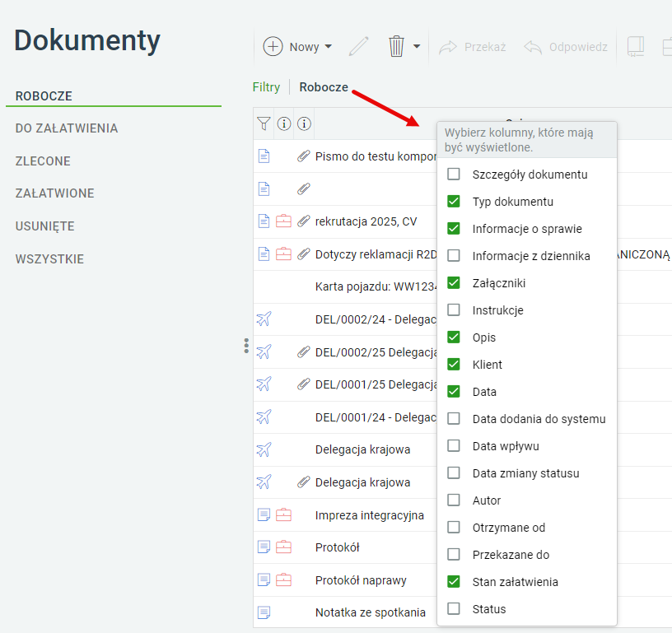Viewport: 672px width, 633px height.
Task: Enable the Przekazane do column
Action: 454,554
